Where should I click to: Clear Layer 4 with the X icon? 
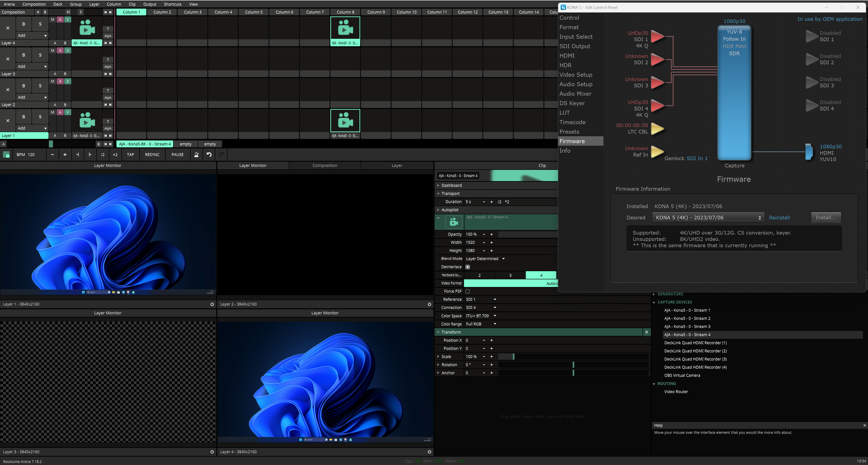[x=8, y=28]
